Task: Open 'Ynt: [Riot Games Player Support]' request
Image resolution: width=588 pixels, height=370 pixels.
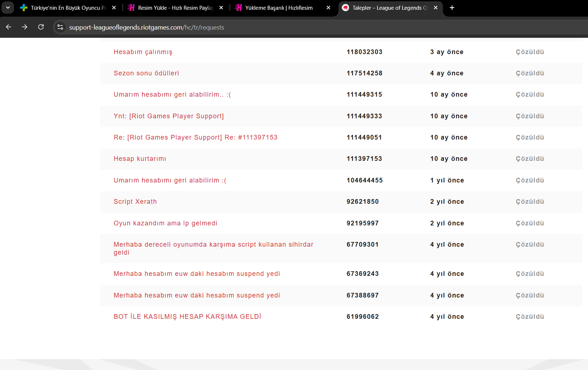Action: point(169,116)
